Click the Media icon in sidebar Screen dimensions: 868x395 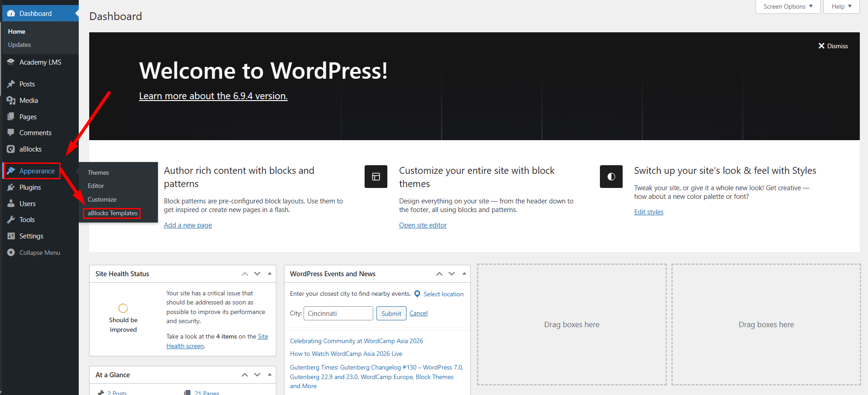point(11,101)
